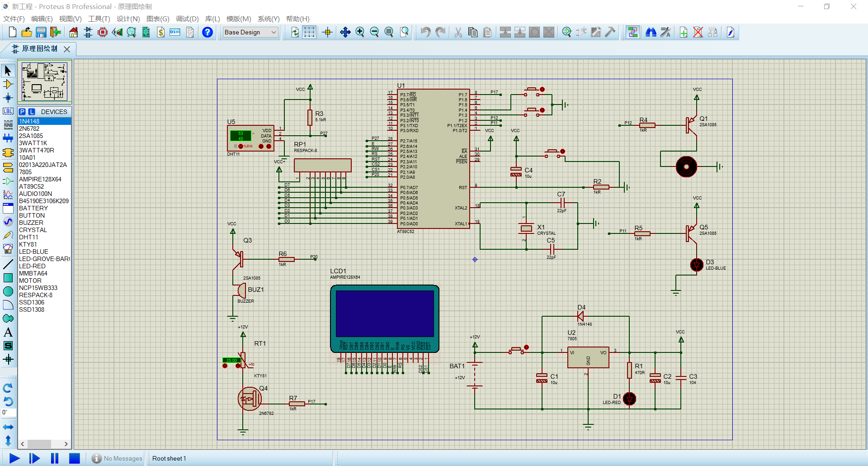Choose the Subcircuit mode tool

coord(8,153)
